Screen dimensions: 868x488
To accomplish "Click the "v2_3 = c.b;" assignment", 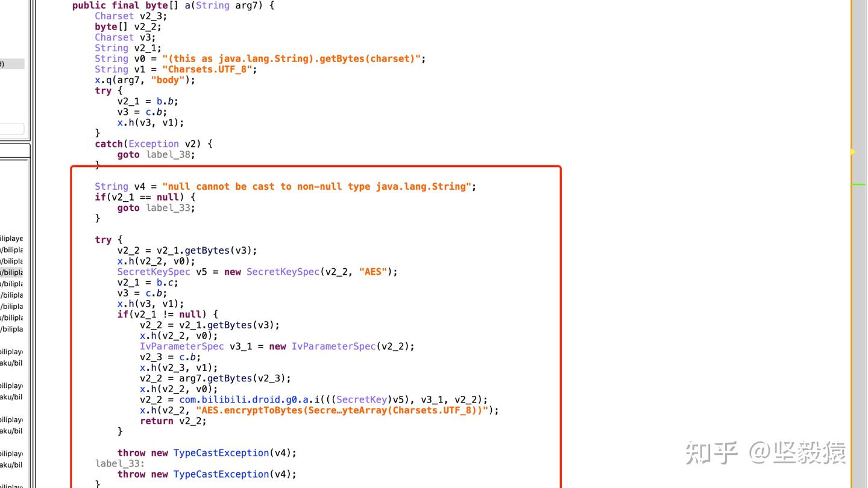I will pos(170,357).
